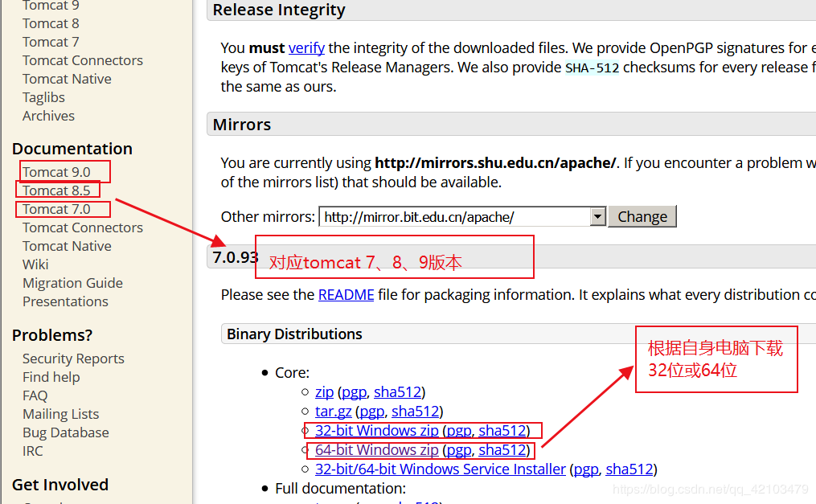Image resolution: width=816 pixels, height=504 pixels.
Task: Open Tomcat 9.0 documentation
Action: pos(56,172)
